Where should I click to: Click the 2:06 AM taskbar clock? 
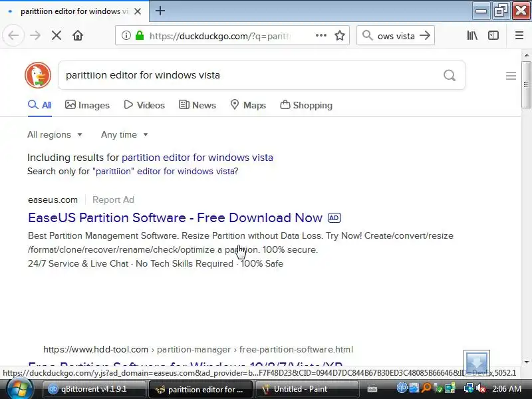507,388
